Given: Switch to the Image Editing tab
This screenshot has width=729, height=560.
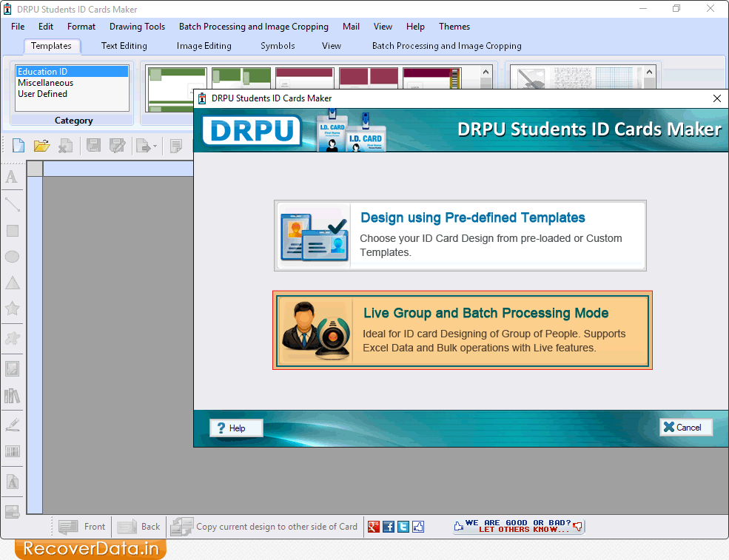Looking at the screenshot, I should [204, 46].
